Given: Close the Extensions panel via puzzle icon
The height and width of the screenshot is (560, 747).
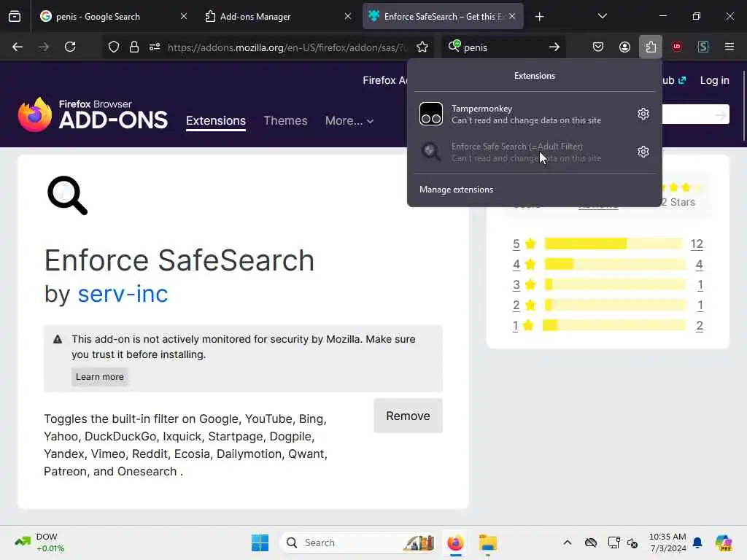Looking at the screenshot, I should pyautogui.click(x=651, y=47).
